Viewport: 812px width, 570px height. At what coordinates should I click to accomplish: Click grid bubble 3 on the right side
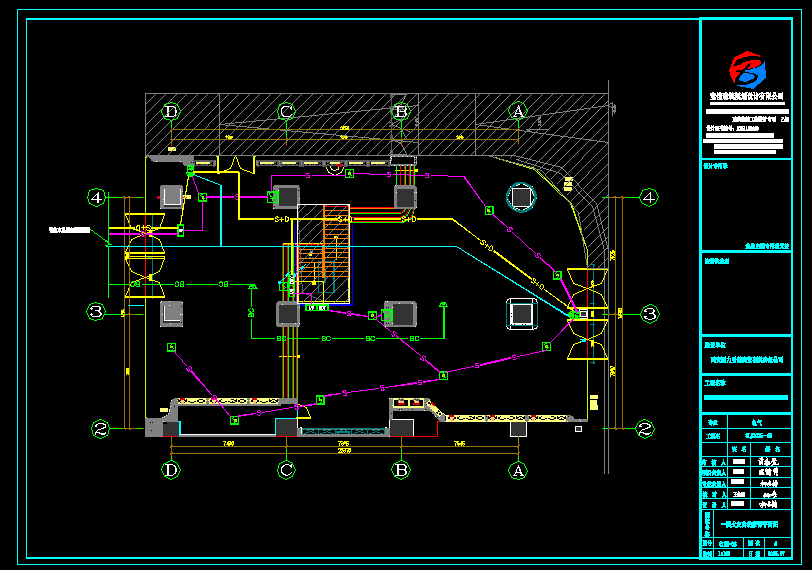(x=649, y=314)
